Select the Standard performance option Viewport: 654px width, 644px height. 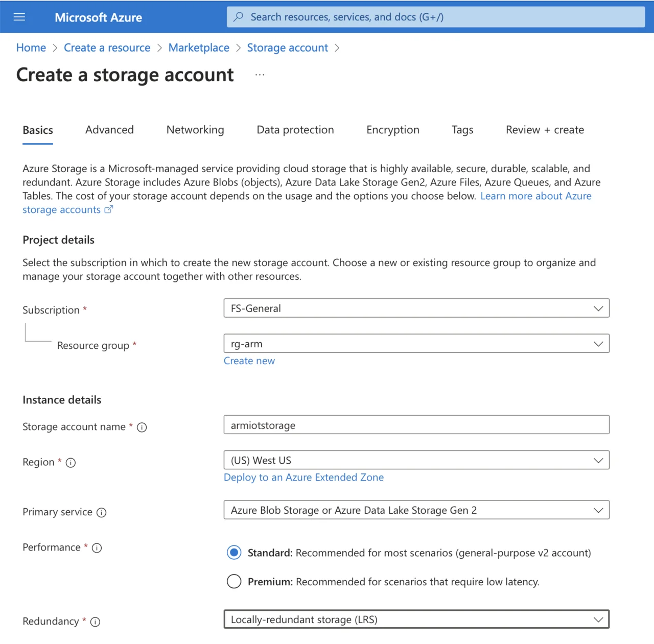(x=234, y=553)
